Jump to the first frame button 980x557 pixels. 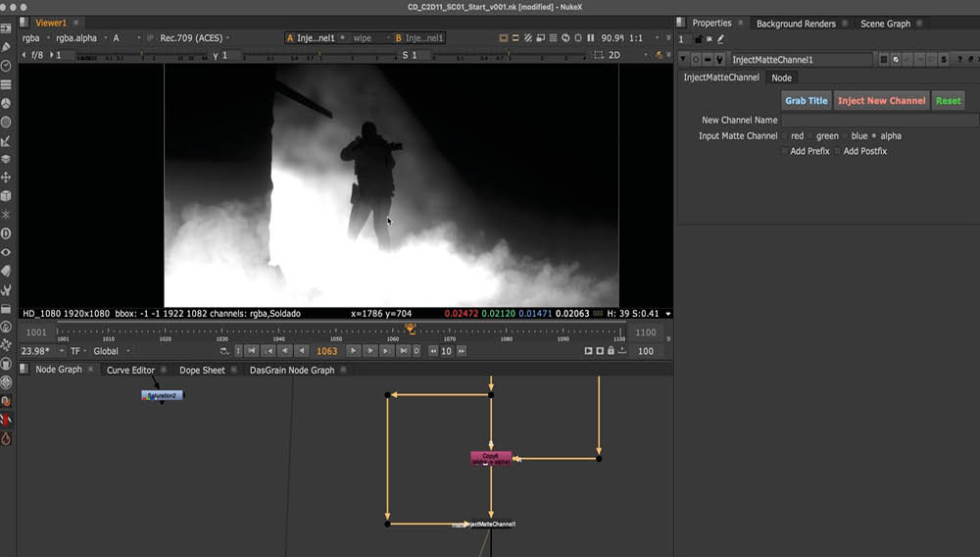point(252,351)
